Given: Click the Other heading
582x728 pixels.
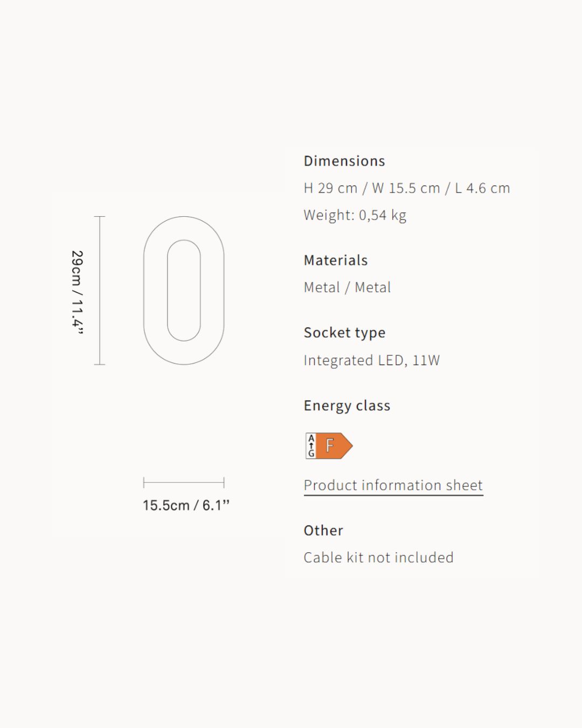Looking at the screenshot, I should [323, 531].
